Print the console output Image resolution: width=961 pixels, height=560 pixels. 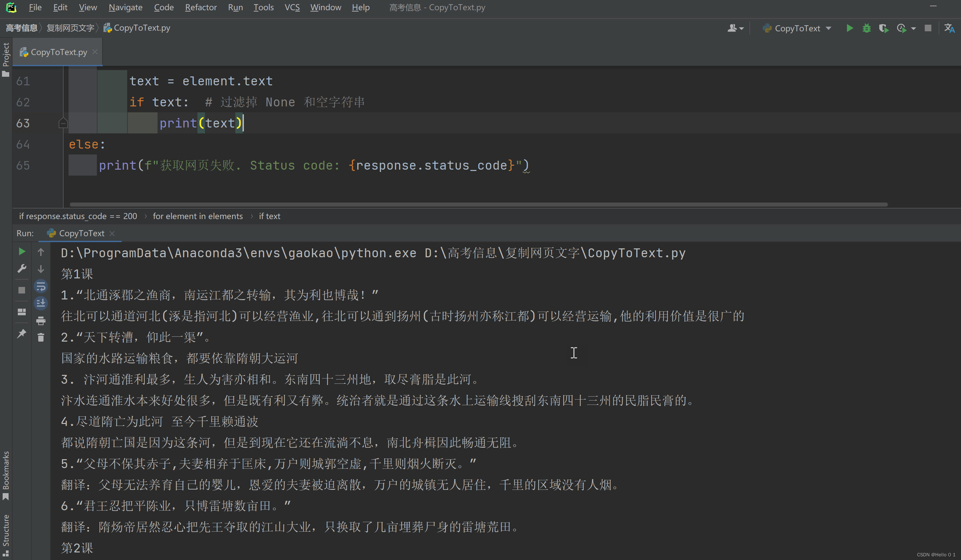[x=41, y=321]
